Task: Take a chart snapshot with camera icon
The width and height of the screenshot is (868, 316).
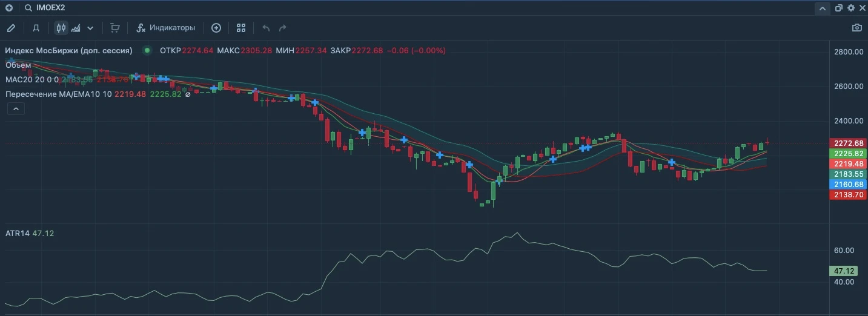Action: tap(857, 28)
